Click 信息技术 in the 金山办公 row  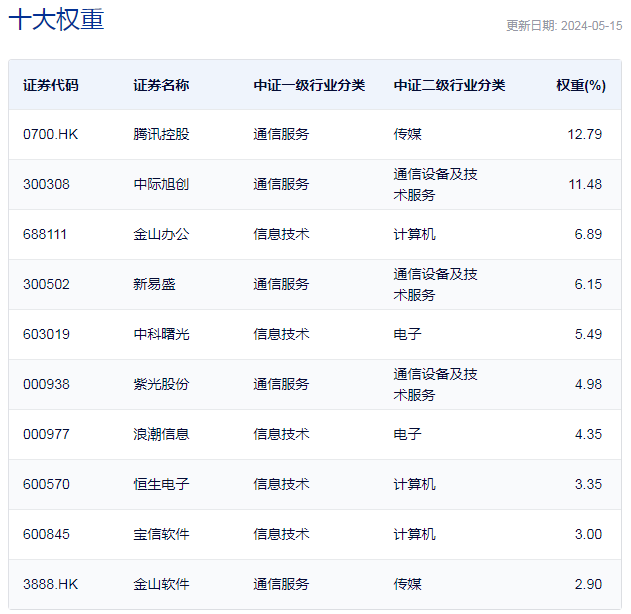(281, 234)
